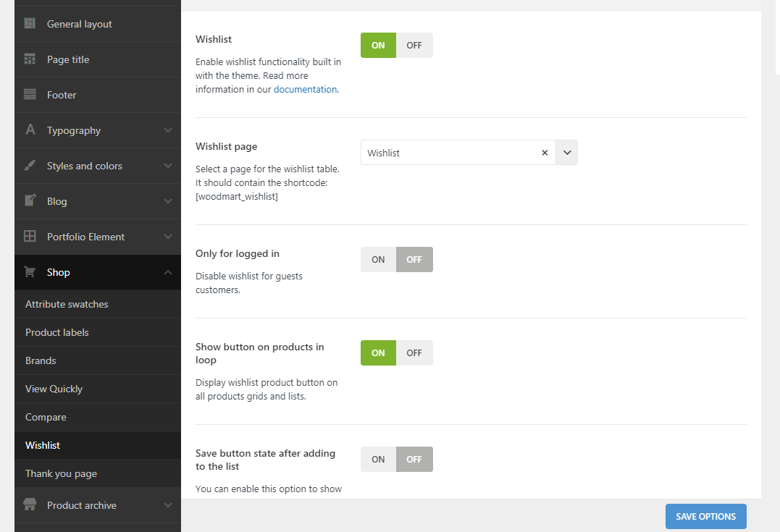This screenshot has width=780, height=532.
Task: Select Attribute swatches in the Shop submenu
Action: 67,304
